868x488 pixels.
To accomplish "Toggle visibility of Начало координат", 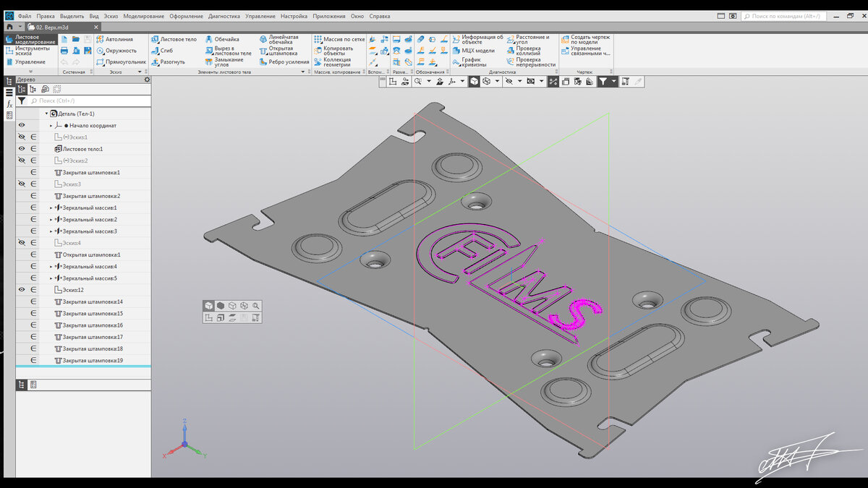I will click(22, 125).
